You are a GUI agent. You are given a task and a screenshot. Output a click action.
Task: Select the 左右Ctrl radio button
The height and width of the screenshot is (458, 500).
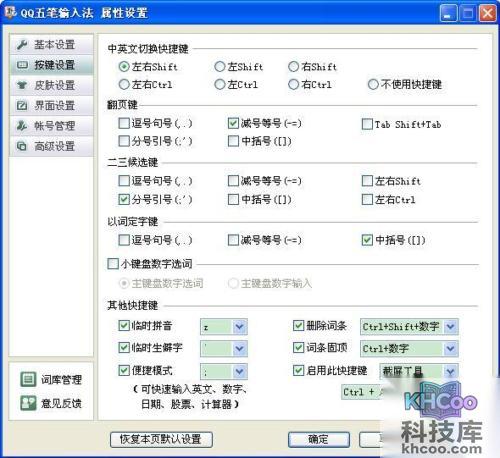(124, 84)
